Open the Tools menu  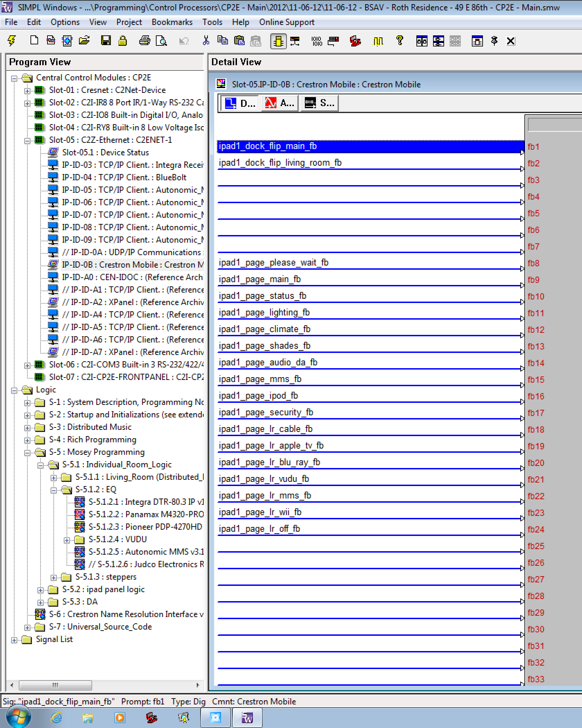click(212, 22)
